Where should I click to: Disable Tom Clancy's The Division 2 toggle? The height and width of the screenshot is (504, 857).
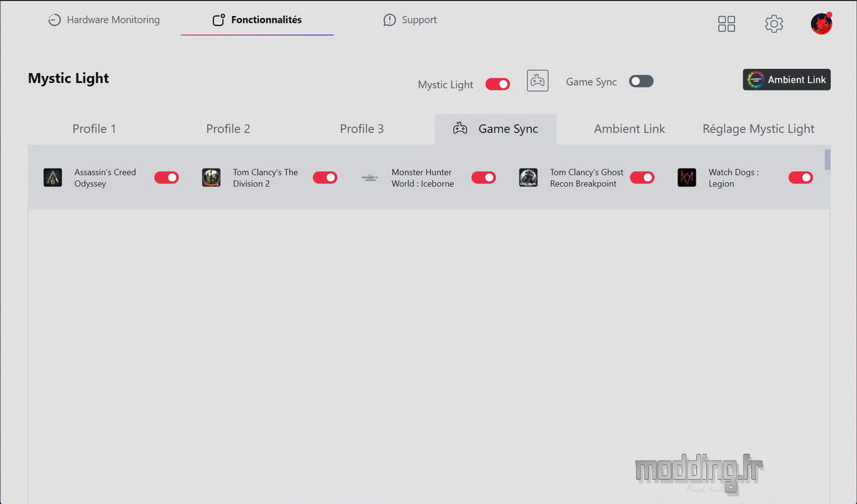(x=325, y=177)
